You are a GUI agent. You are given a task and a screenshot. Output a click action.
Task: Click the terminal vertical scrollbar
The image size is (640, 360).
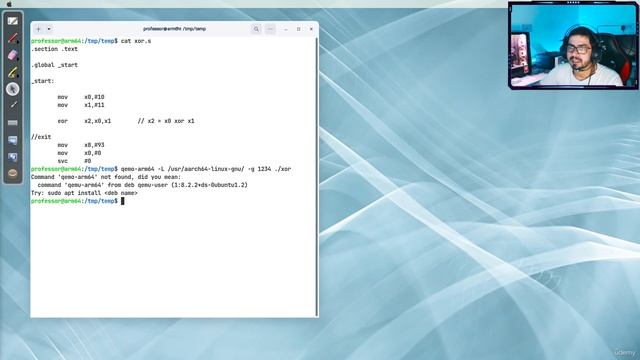coord(317,176)
